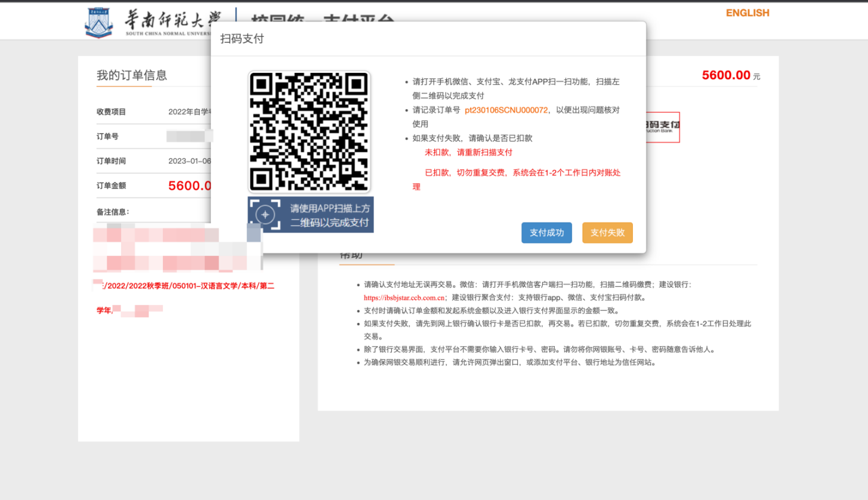
Task: Click the payment QR code image
Action: pos(309,131)
